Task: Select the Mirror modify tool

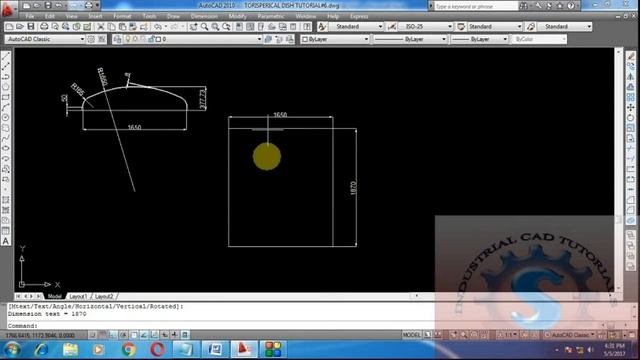Action: (x=631, y=76)
